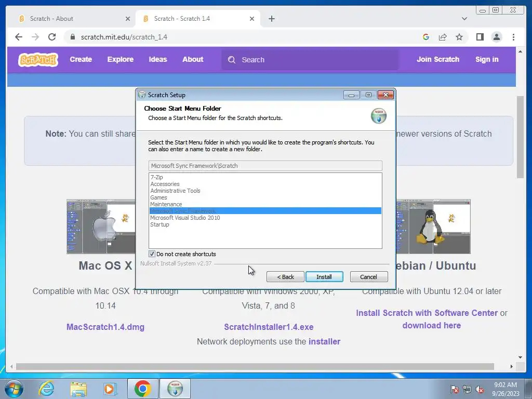Image resolution: width=532 pixels, height=399 pixels.
Task: Click the Google icon in address bar
Action: [x=426, y=37]
